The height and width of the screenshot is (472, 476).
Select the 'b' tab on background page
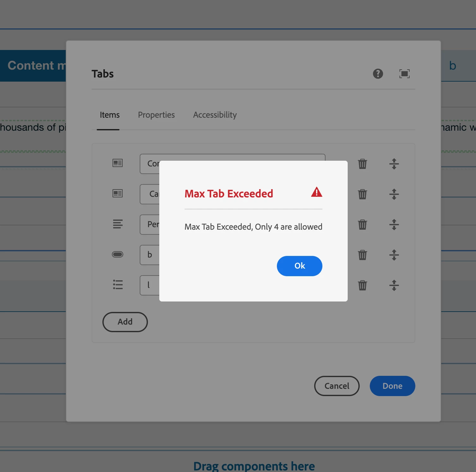click(453, 66)
